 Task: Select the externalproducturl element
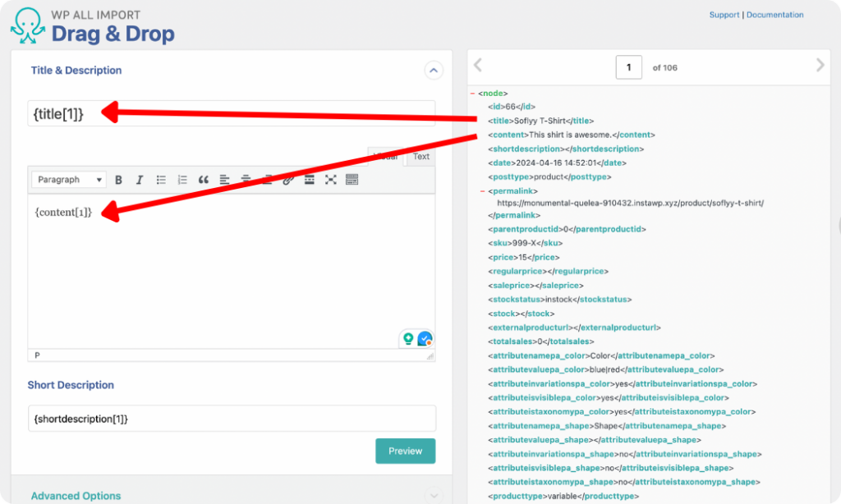pos(574,328)
